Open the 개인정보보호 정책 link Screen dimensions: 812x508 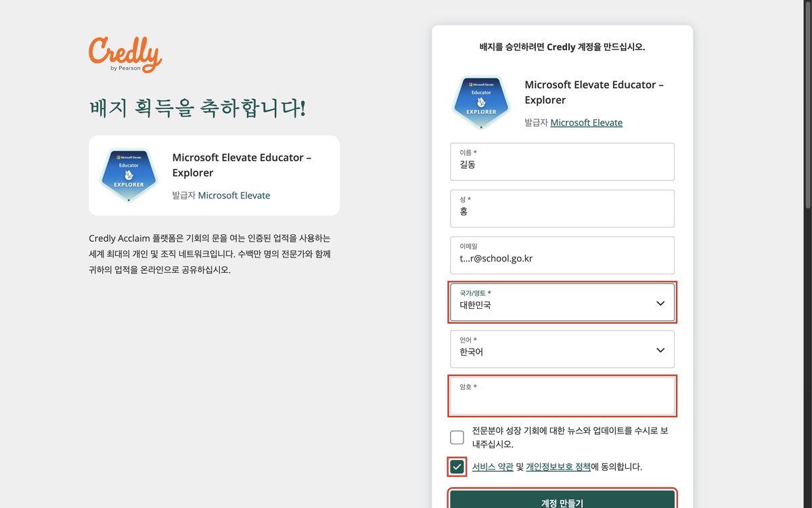click(x=558, y=467)
